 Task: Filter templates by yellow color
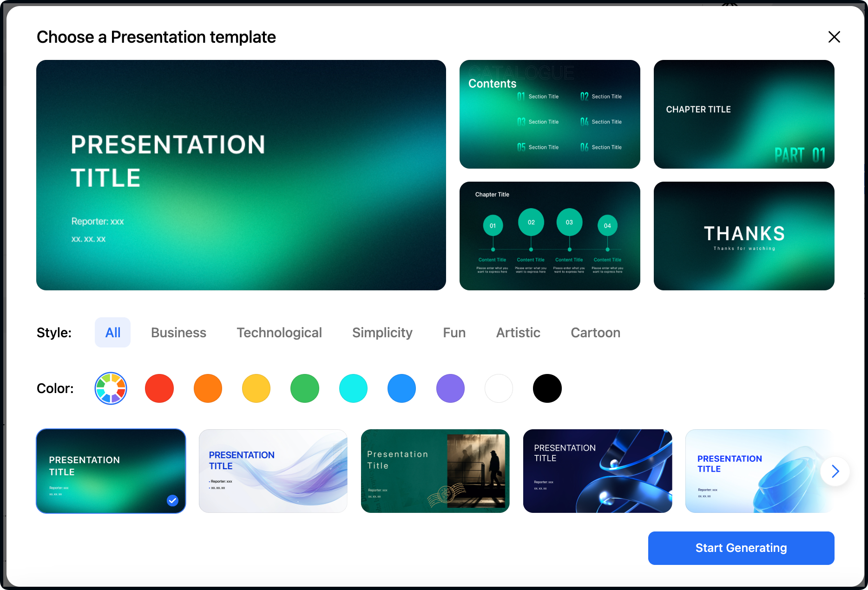pyautogui.click(x=256, y=388)
